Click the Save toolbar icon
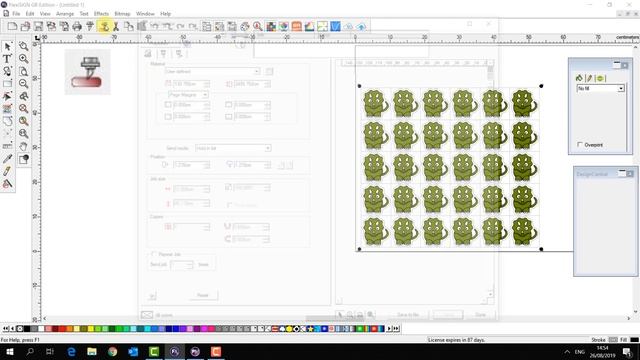Screen dimensions: 640x360 (x=38, y=27)
